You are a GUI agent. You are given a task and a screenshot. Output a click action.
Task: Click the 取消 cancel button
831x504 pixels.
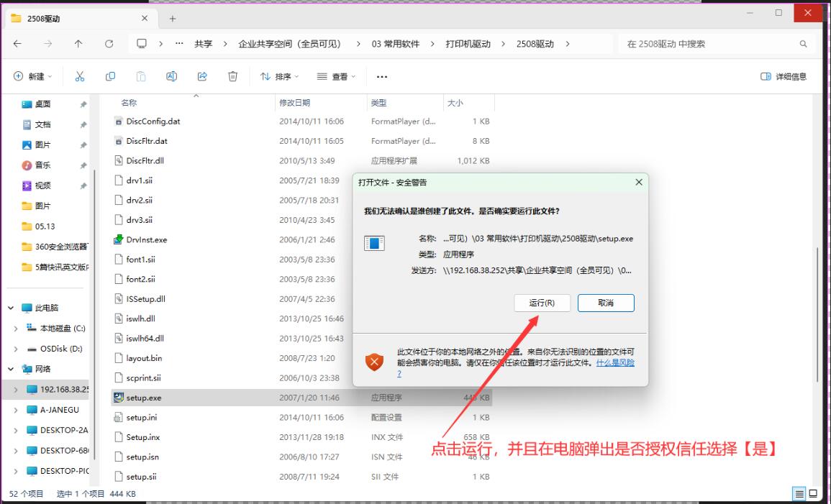605,303
